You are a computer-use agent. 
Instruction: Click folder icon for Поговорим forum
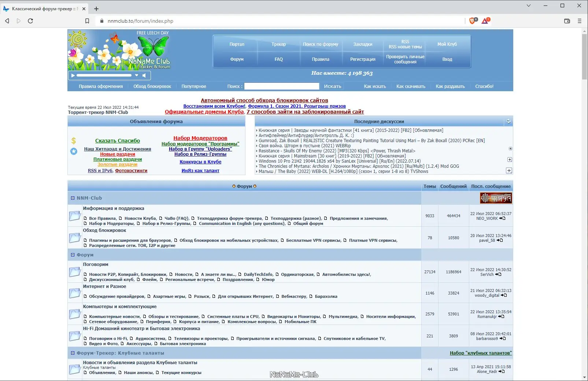tap(75, 271)
